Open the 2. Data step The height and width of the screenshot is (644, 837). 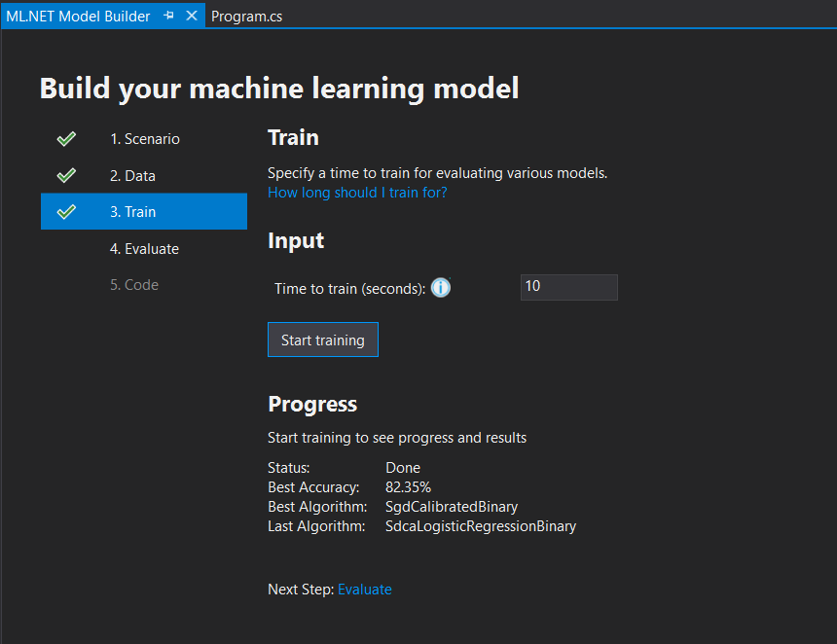click(x=137, y=175)
